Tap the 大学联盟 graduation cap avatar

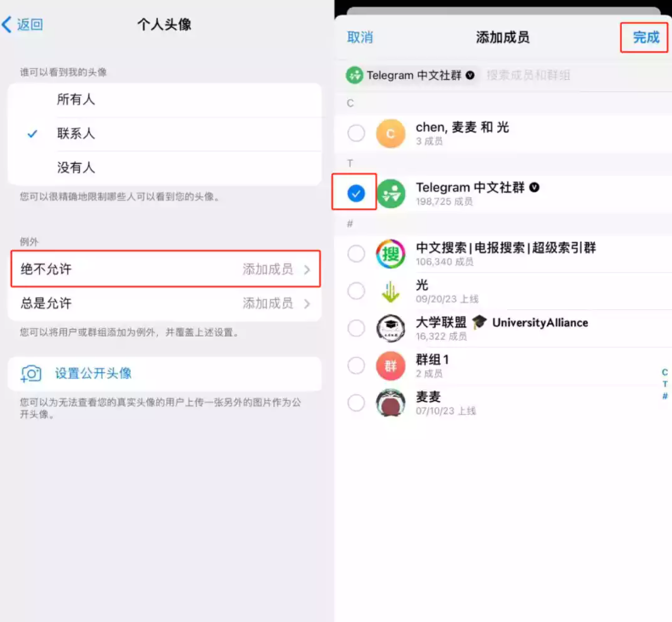pyautogui.click(x=391, y=328)
